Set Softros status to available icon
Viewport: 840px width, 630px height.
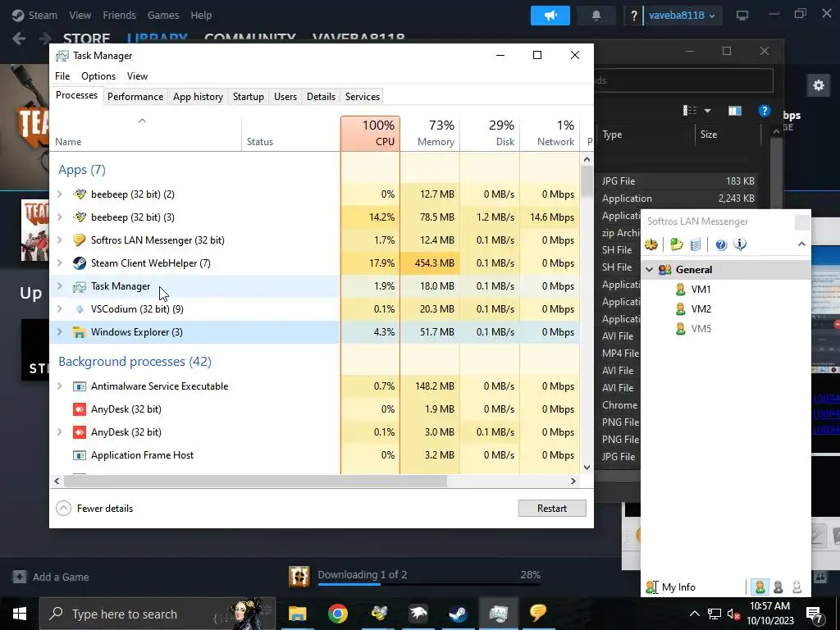coord(760,587)
